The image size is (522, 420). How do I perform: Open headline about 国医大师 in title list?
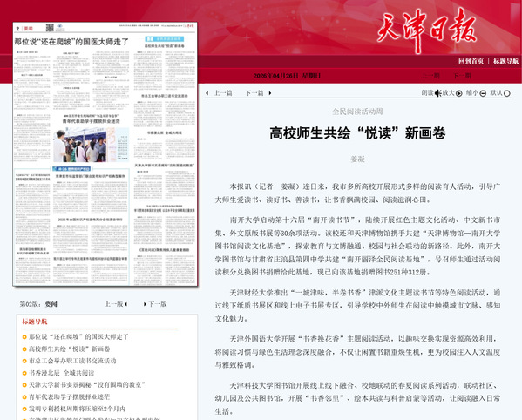tap(78, 337)
